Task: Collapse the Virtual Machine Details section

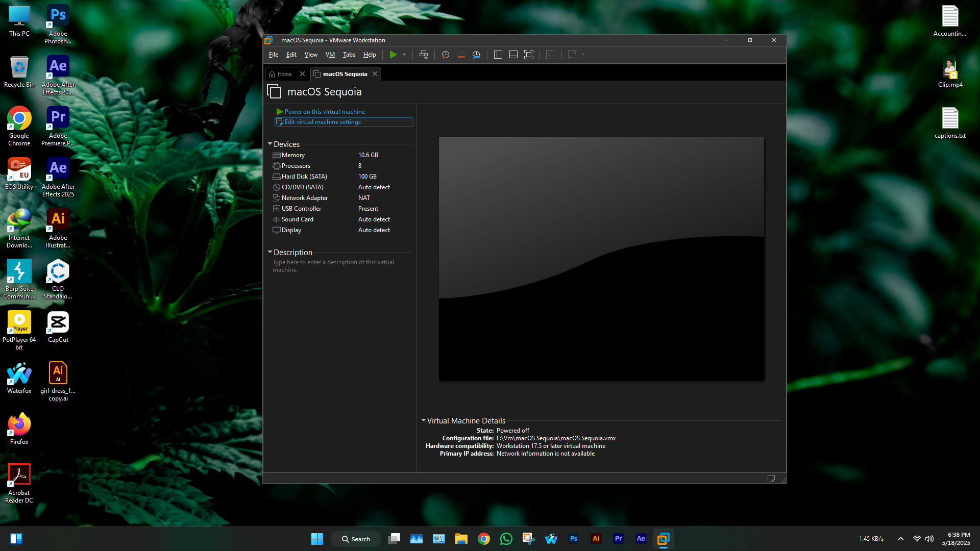Action: pyautogui.click(x=423, y=420)
